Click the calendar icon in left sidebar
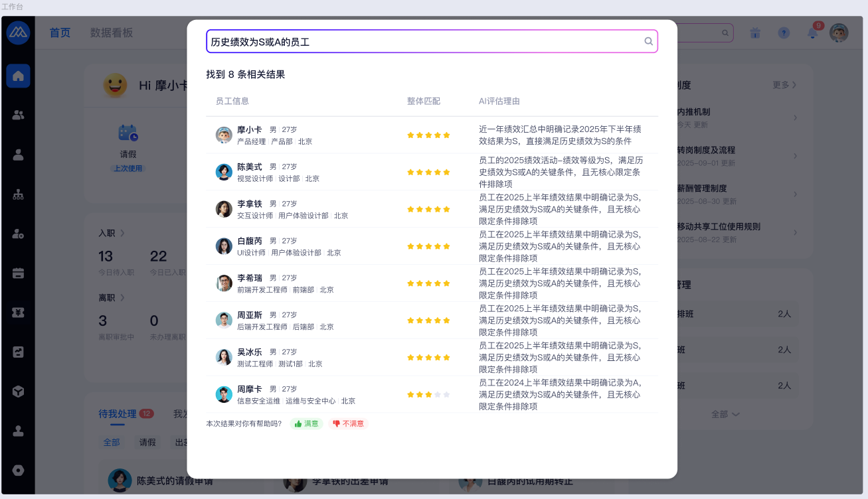Viewport: 868px width, 499px height. [18, 273]
